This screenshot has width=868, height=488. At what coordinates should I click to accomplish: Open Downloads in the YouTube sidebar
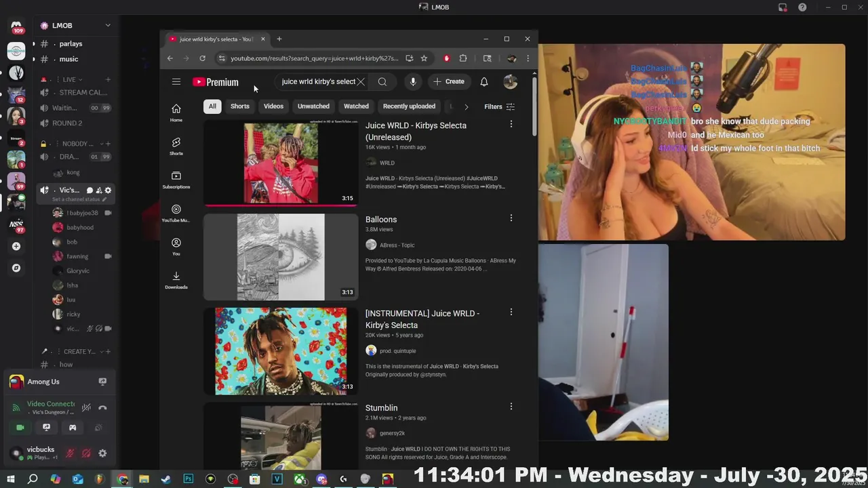pyautogui.click(x=176, y=280)
